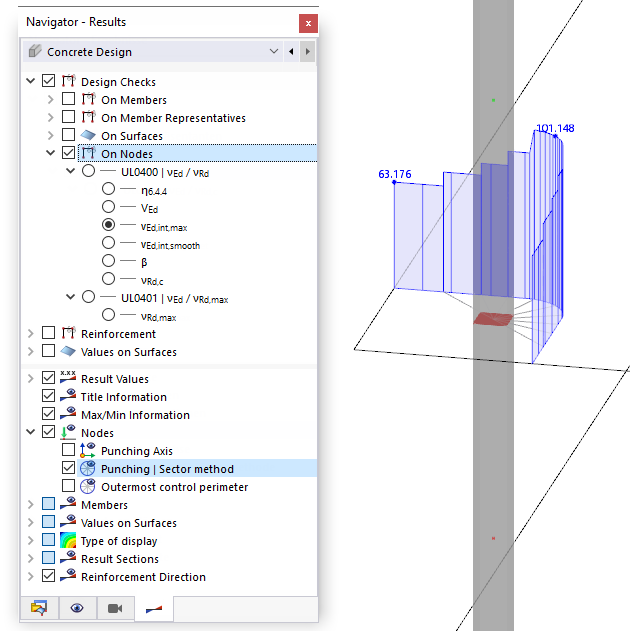
Task: Select the β radio option
Action: (x=108, y=260)
